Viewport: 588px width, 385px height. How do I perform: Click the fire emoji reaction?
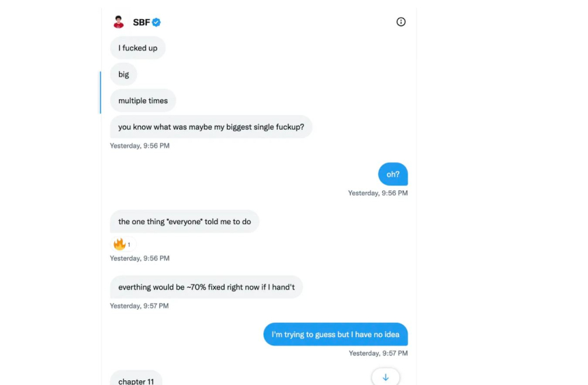[120, 244]
